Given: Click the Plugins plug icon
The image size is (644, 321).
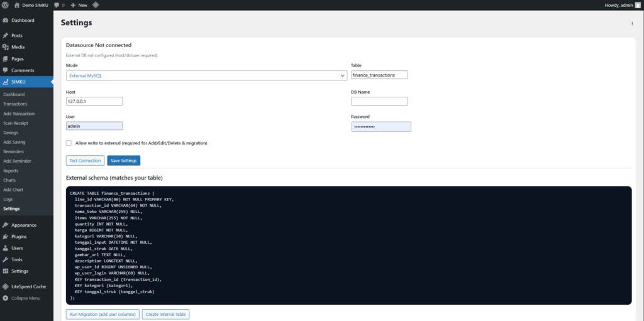Looking at the screenshot, I should pos(6,236).
